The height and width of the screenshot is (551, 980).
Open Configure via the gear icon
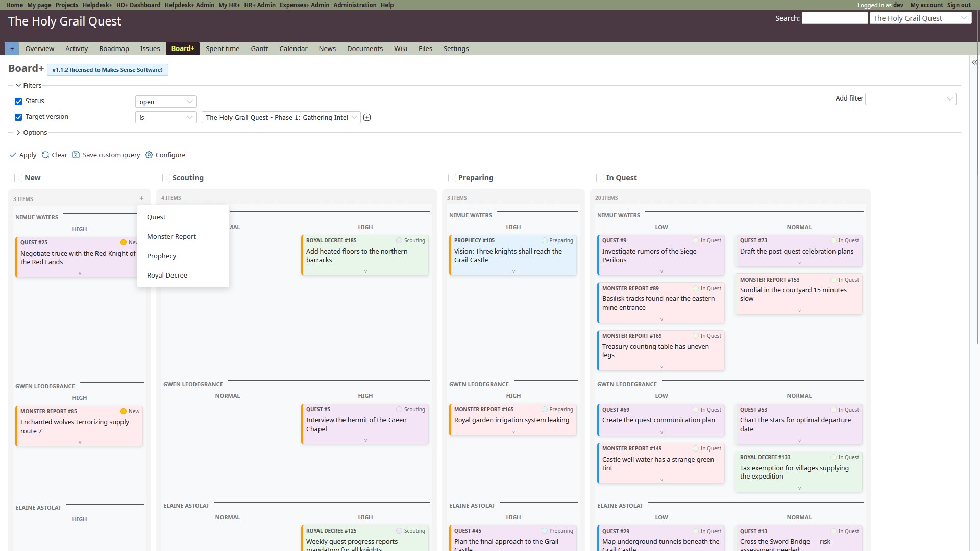149,155
